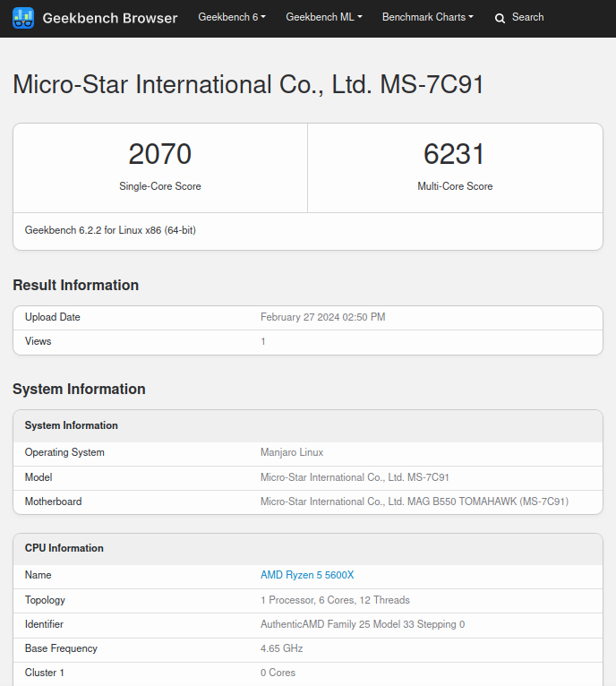
Task: Click the AuthenticAMD Family 25 identifier value
Action: pyautogui.click(x=363, y=624)
